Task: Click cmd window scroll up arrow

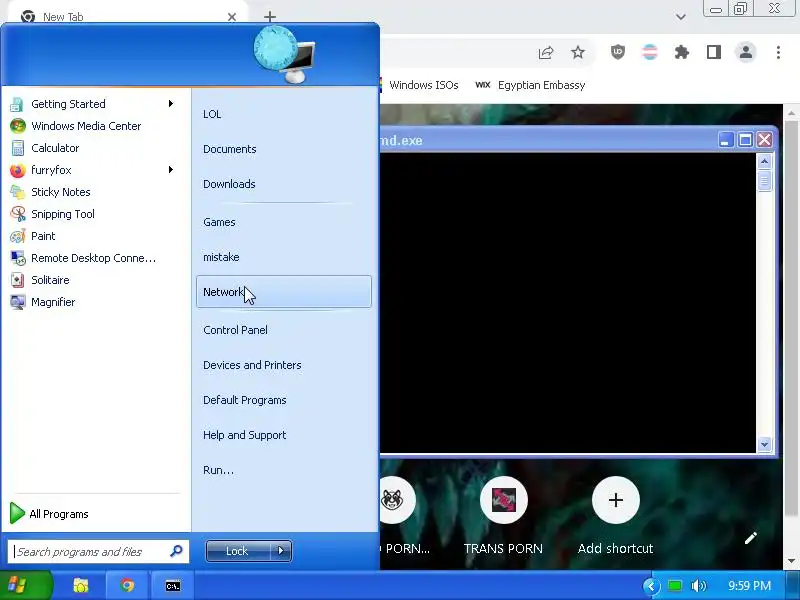Action: click(x=764, y=162)
